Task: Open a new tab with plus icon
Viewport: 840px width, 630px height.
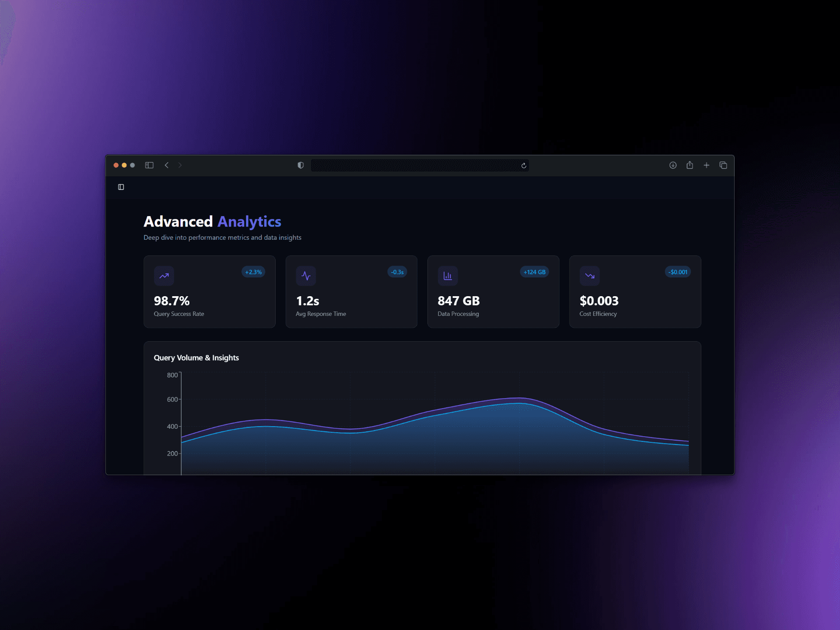Action: click(706, 165)
